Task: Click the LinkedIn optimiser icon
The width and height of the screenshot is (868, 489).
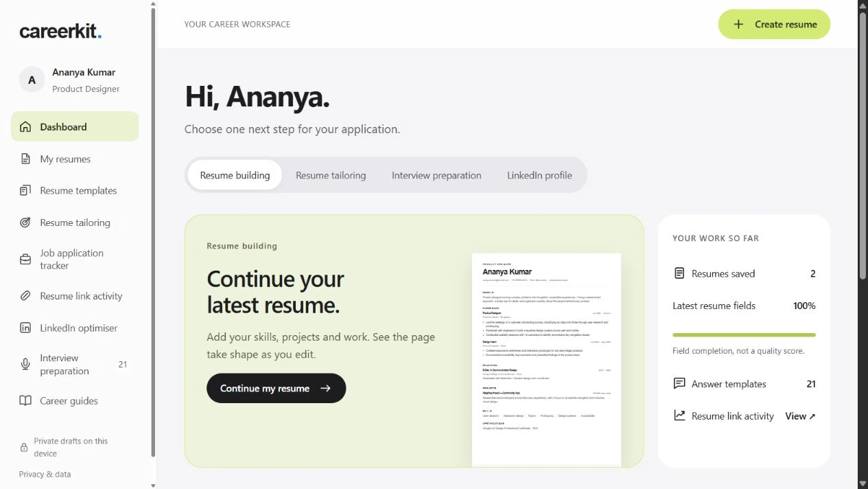Action: pyautogui.click(x=25, y=328)
